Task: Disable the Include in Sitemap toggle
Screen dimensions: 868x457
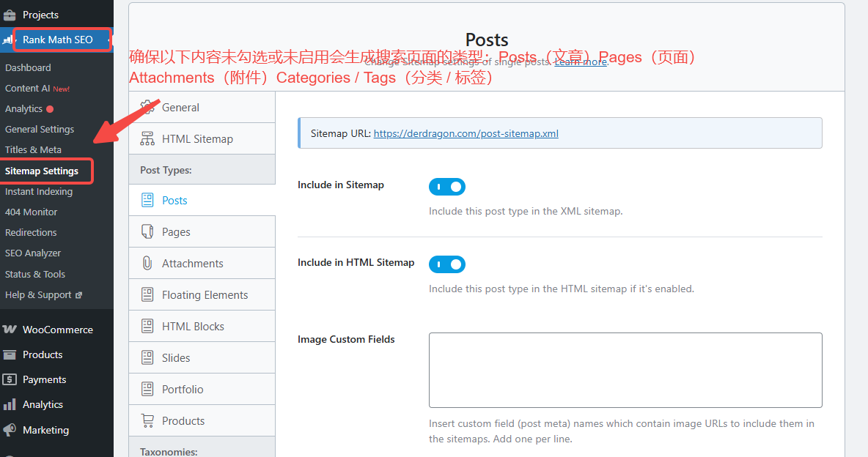Action: pos(447,187)
